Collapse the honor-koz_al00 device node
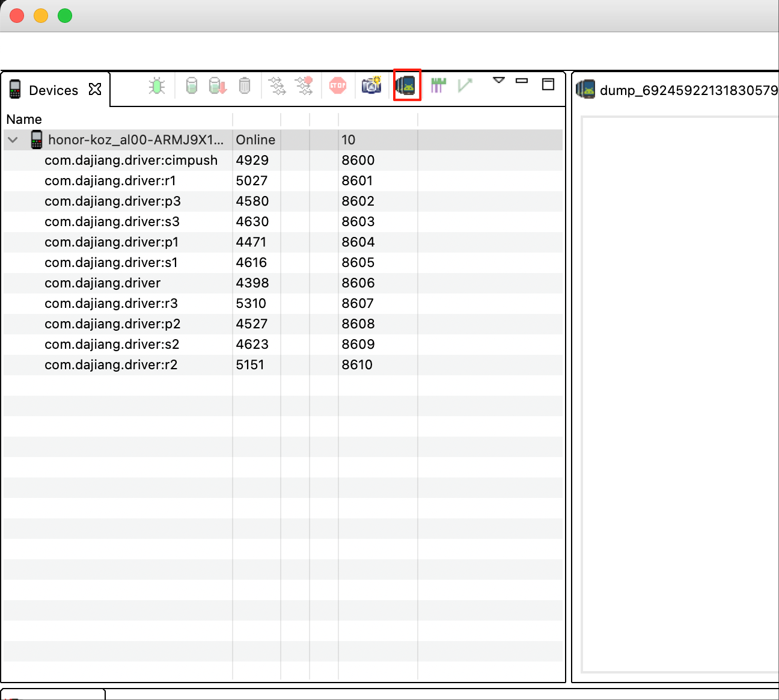 [13, 140]
